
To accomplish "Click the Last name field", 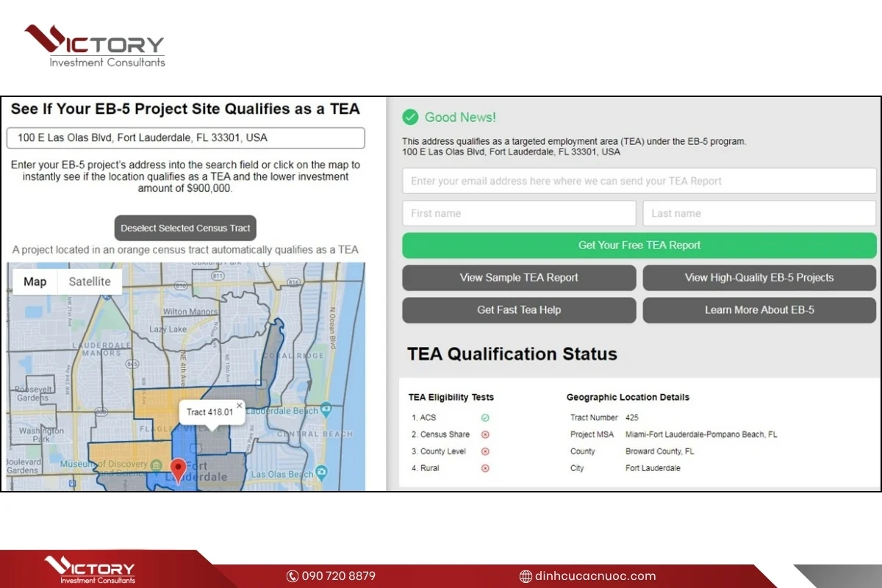I will [x=759, y=213].
